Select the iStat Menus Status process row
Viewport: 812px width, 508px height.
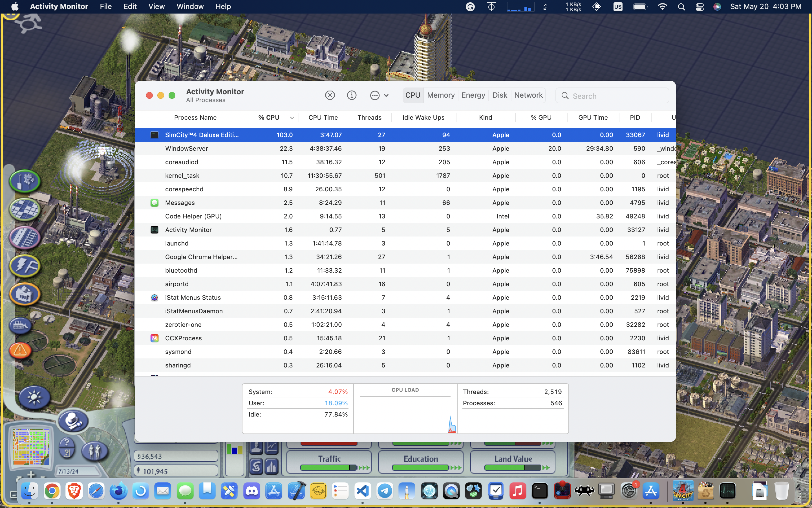405,298
